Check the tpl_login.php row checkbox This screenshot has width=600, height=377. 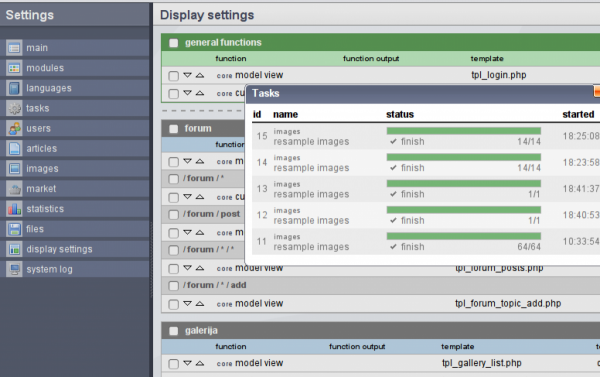(x=173, y=76)
